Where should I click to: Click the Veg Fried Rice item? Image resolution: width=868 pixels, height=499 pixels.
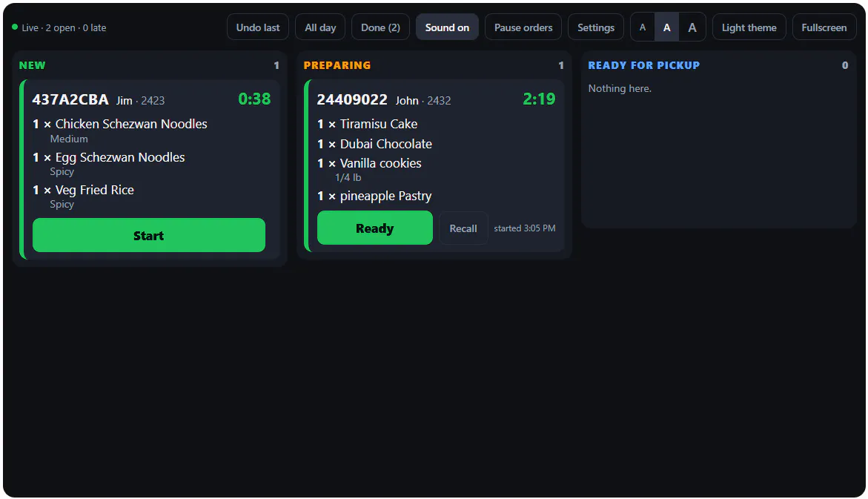click(95, 190)
